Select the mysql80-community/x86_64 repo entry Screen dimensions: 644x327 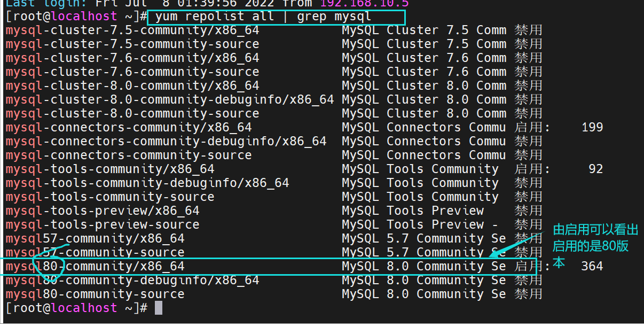[95, 267]
